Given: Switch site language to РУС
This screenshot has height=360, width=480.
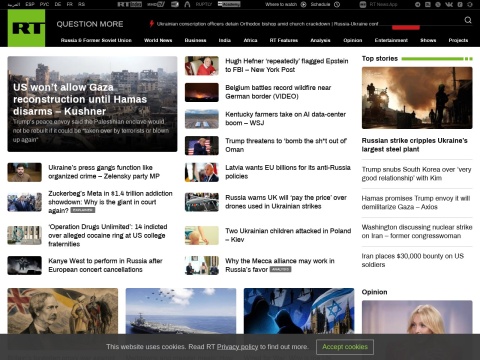Looking at the screenshot, I should (44, 4).
